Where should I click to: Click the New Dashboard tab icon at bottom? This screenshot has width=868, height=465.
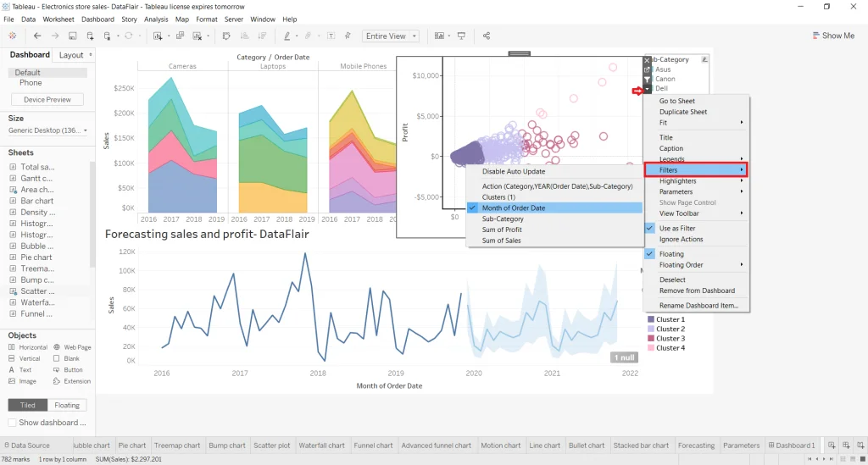846,445
